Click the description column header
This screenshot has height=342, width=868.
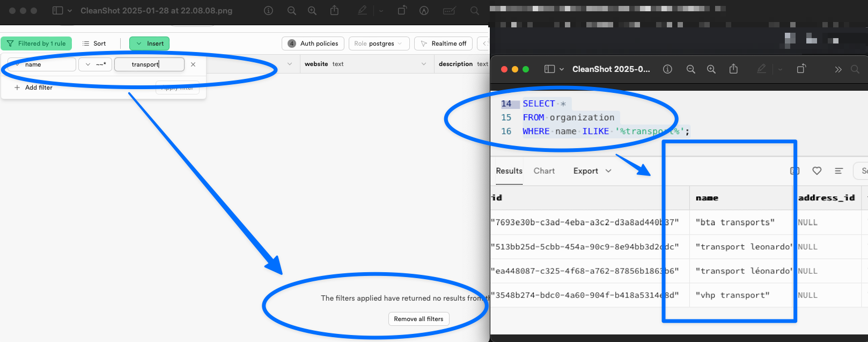pos(463,64)
